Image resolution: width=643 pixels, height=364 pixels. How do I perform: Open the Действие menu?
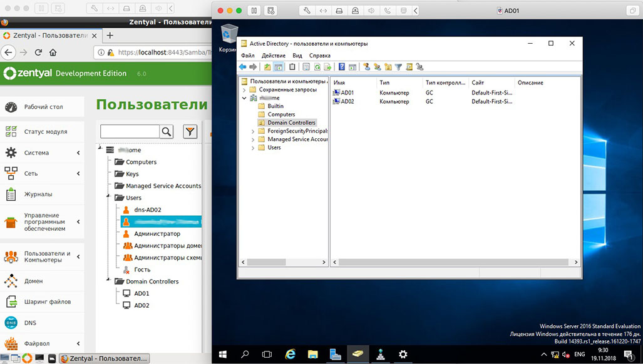[x=274, y=55]
